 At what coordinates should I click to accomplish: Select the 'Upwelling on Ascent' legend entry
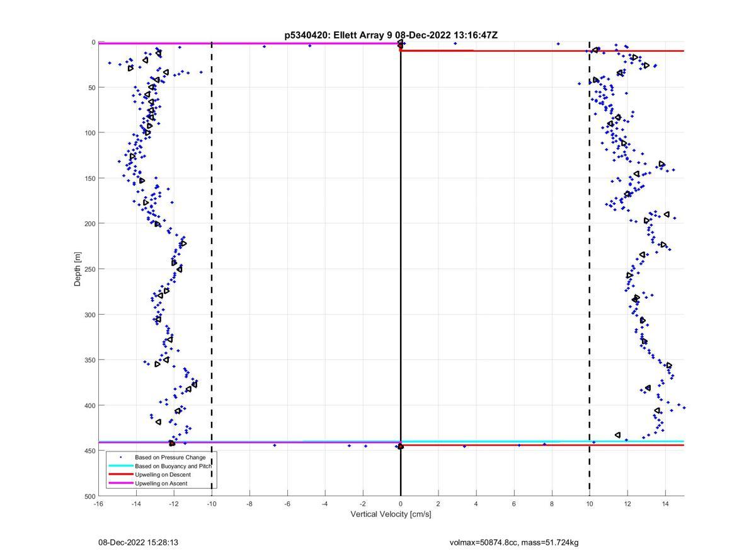click(x=161, y=483)
